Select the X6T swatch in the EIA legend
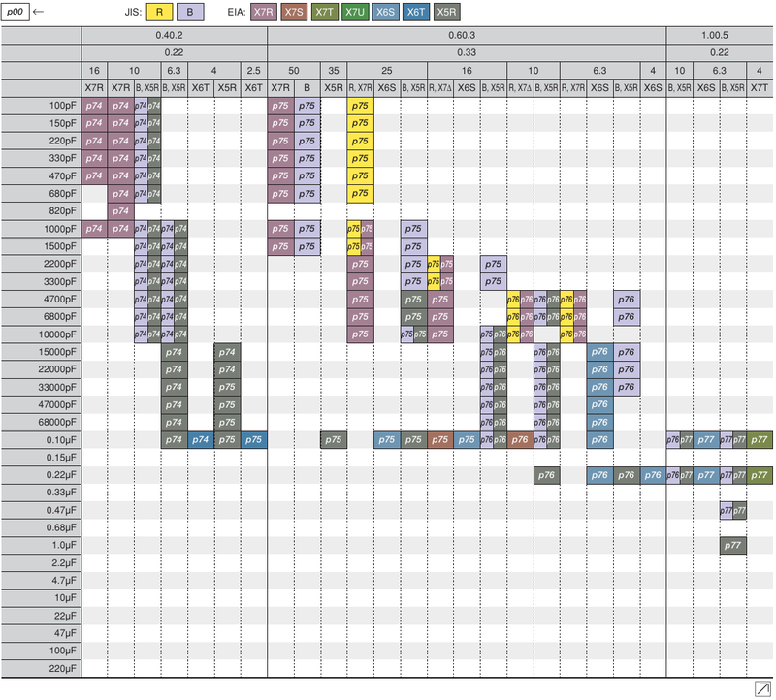 (x=416, y=12)
